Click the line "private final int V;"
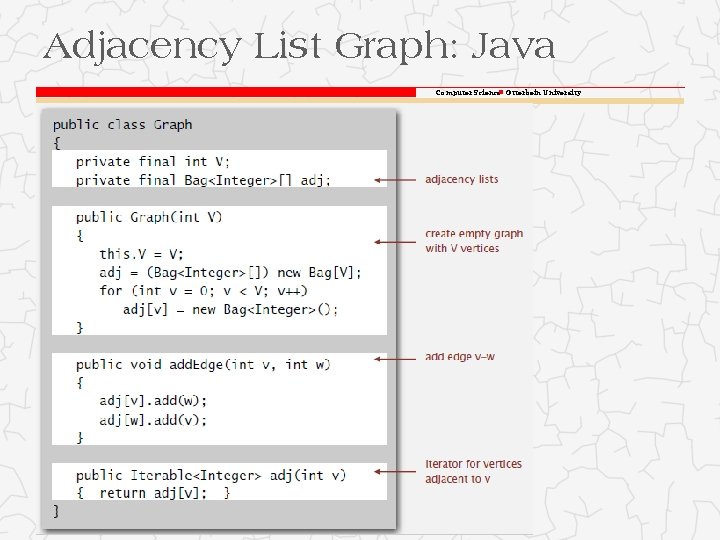The height and width of the screenshot is (540, 720). [152, 162]
